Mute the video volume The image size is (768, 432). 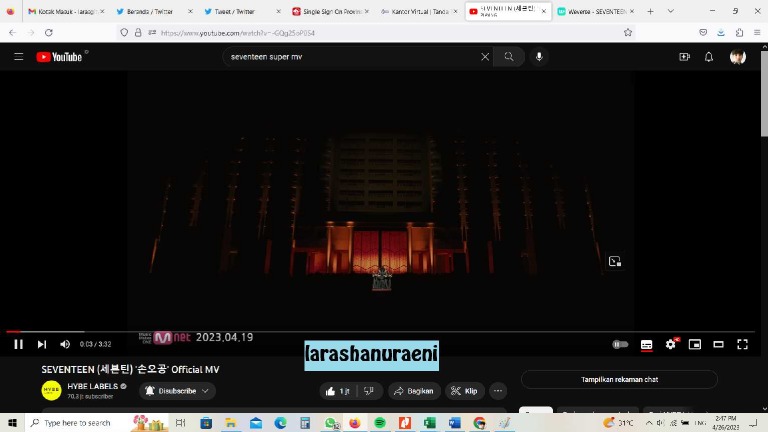coord(65,344)
